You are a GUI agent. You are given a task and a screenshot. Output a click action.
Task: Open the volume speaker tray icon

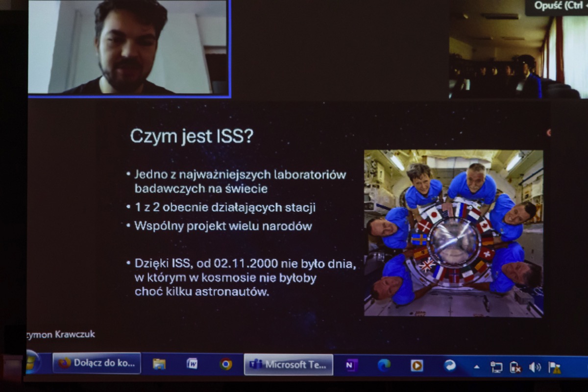pos(535,367)
